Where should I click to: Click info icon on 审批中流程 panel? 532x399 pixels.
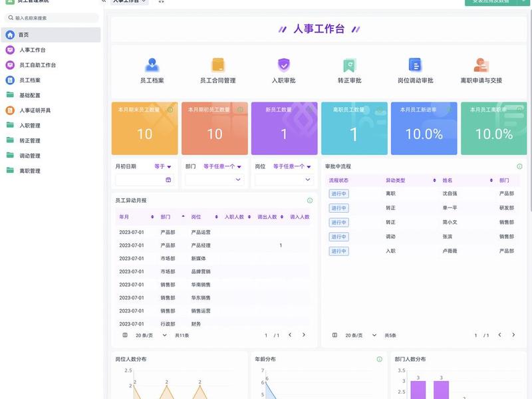pos(519,166)
